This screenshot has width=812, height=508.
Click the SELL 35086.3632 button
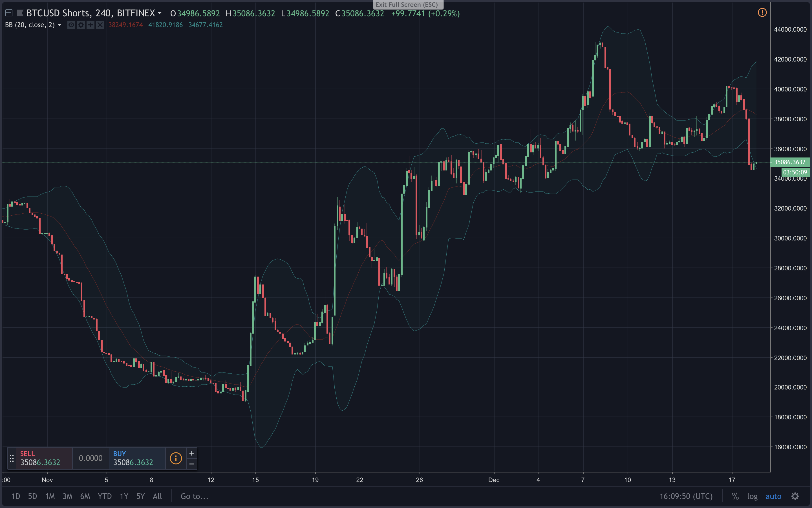[x=44, y=458]
